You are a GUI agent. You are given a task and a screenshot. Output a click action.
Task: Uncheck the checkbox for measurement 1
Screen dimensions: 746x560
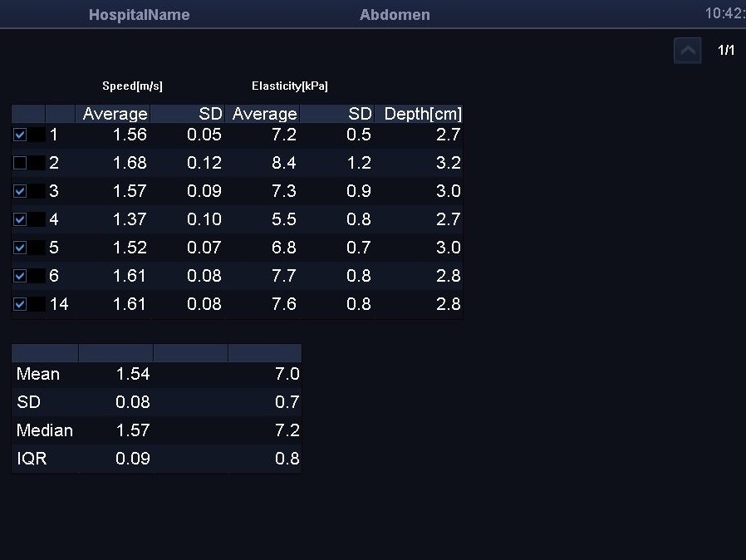coord(20,135)
